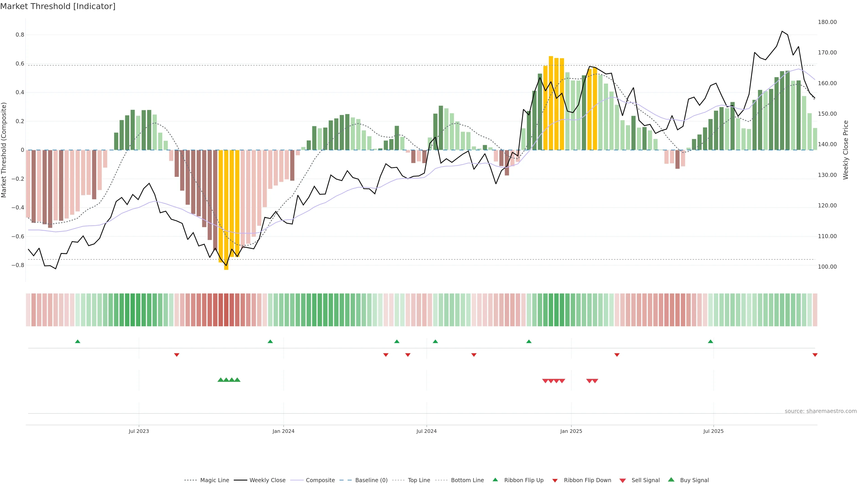Hide the Top Line series in the legend
This screenshot has height=488, width=868.
tap(419, 480)
